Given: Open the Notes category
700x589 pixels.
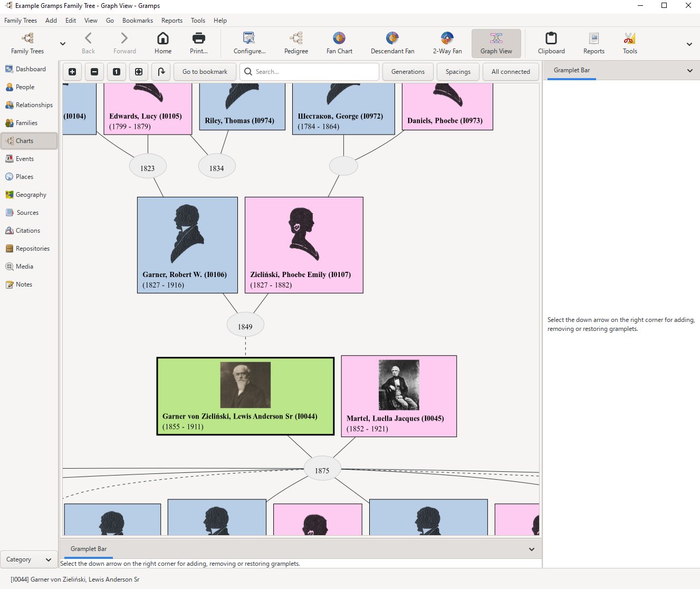Looking at the screenshot, I should tap(29, 284).
